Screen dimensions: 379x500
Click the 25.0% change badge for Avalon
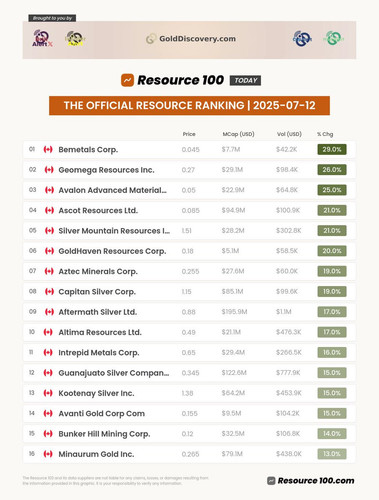click(x=332, y=190)
